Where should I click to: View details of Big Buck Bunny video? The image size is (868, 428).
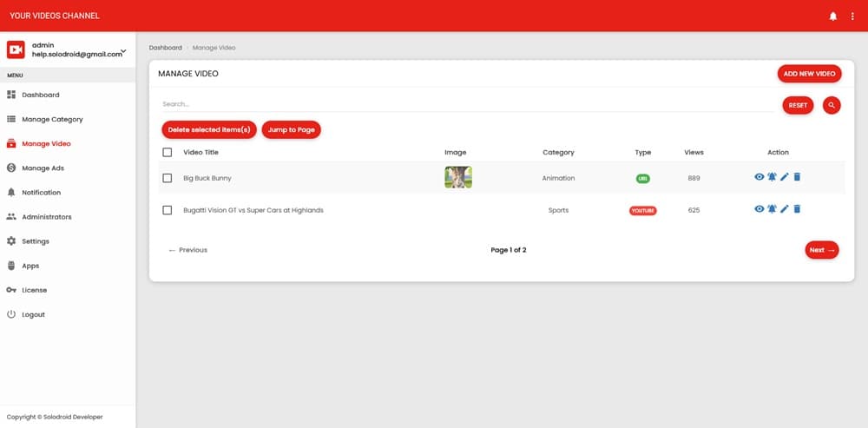(759, 177)
